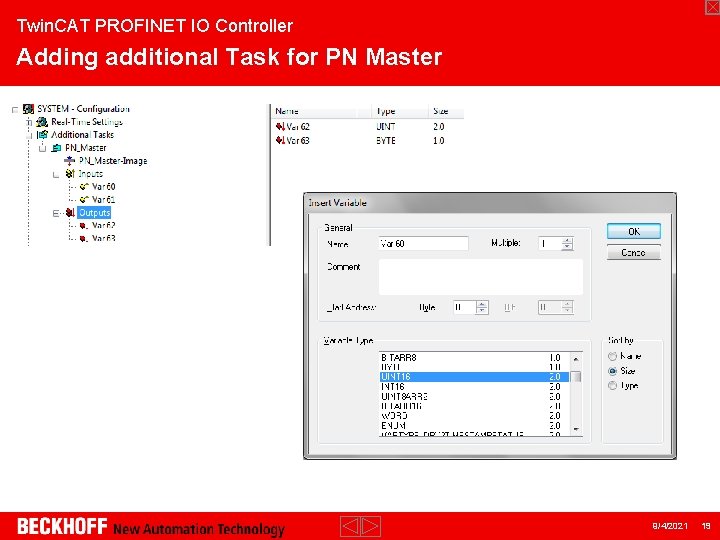Screen dimensions: 720x540
Task: Click the Name column header
Action: coord(321,111)
